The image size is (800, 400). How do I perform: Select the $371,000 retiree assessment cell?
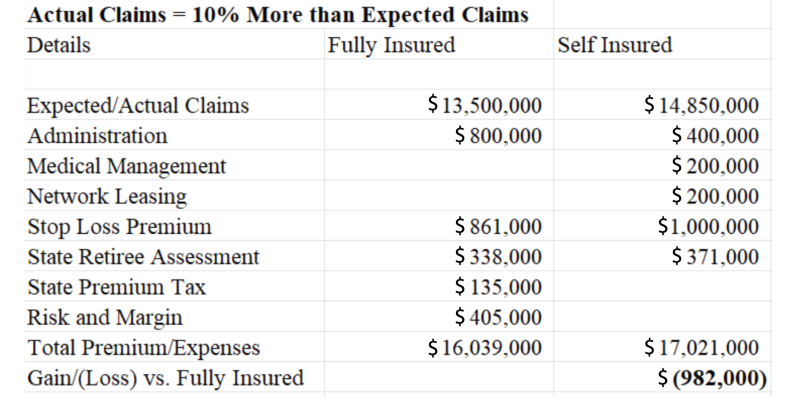click(x=715, y=257)
